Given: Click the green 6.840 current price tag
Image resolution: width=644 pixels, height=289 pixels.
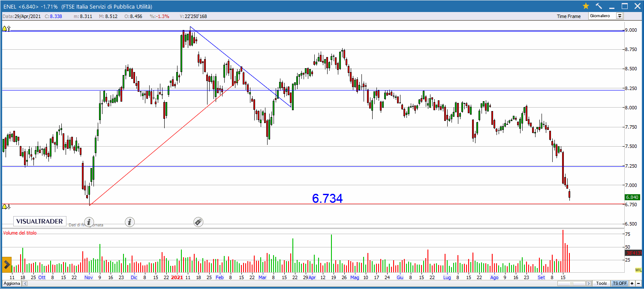Looking at the screenshot, I should tap(632, 197).
